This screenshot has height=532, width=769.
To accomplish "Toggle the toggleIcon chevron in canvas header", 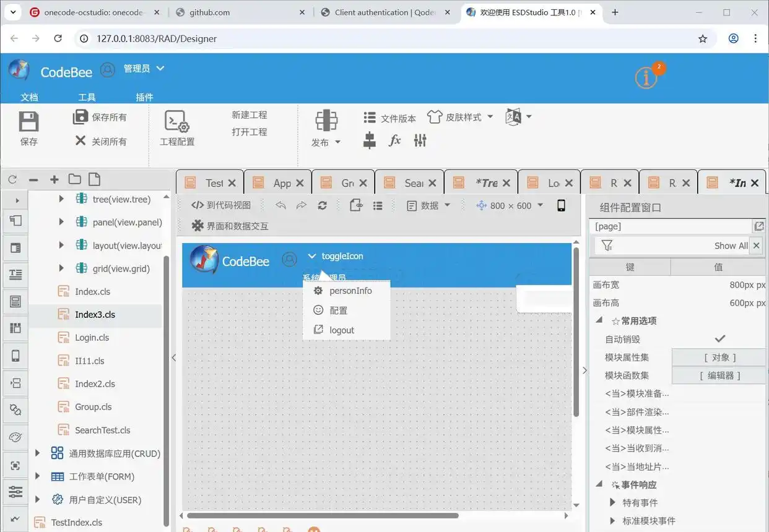I will [x=312, y=256].
